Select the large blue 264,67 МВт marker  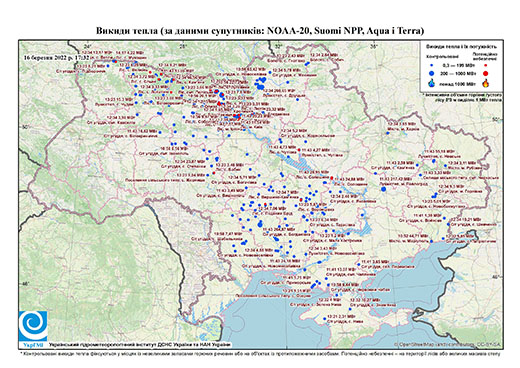(x=260, y=224)
